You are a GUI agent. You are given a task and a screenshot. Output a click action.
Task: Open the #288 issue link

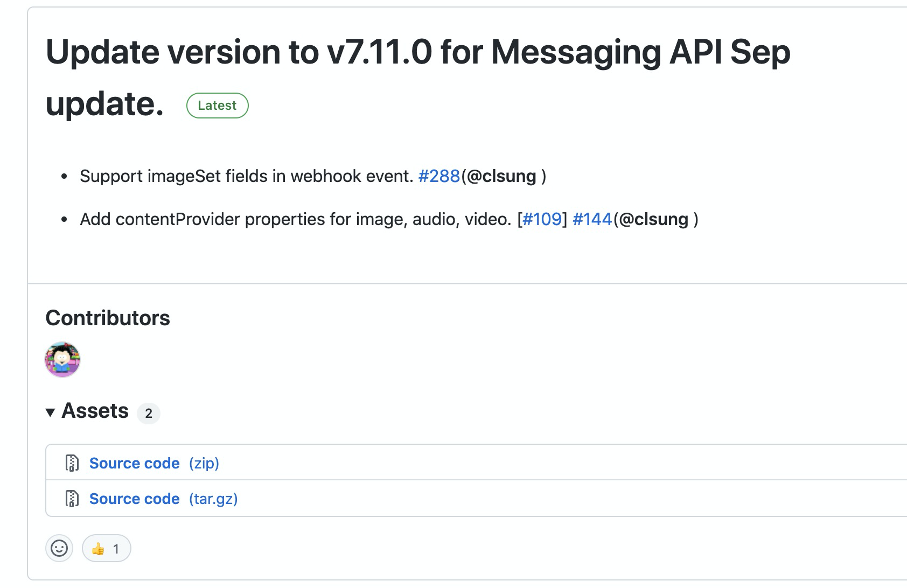pyautogui.click(x=439, y=176)
